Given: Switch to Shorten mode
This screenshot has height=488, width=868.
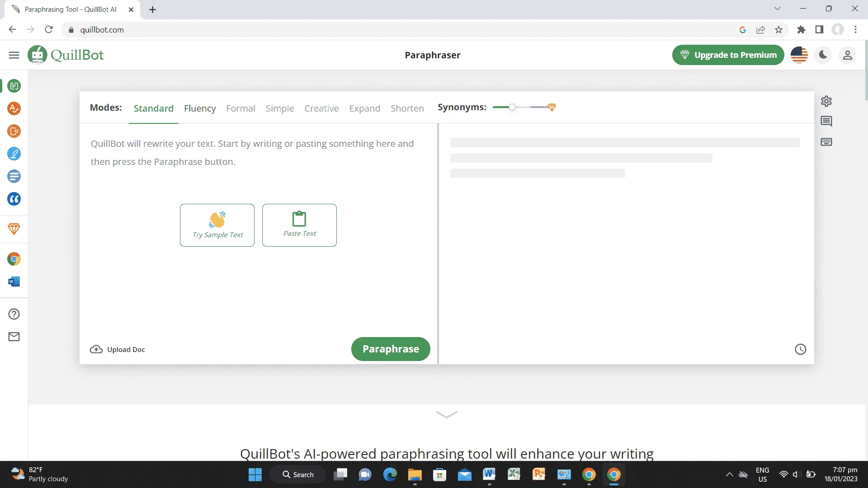Looking at the screenshot, I should coord(407,108).
